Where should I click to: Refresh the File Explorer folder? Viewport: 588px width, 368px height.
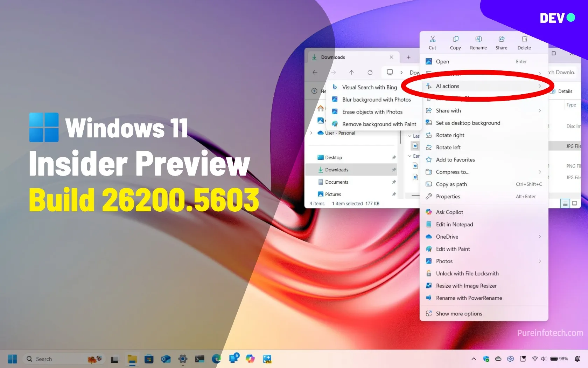(370, 72)
